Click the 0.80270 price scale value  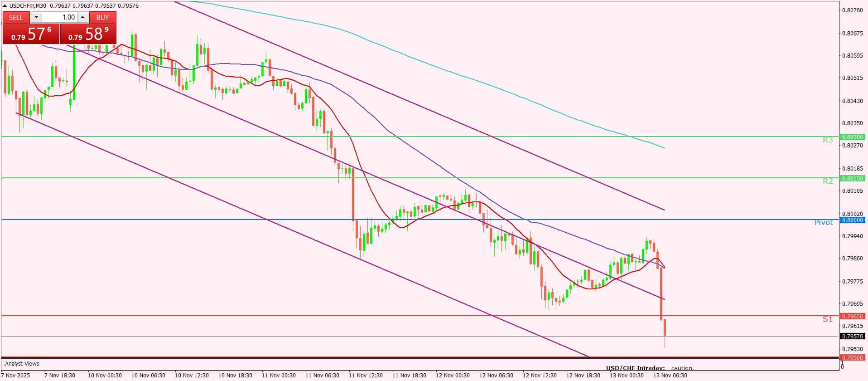click(x=852, y=145)
